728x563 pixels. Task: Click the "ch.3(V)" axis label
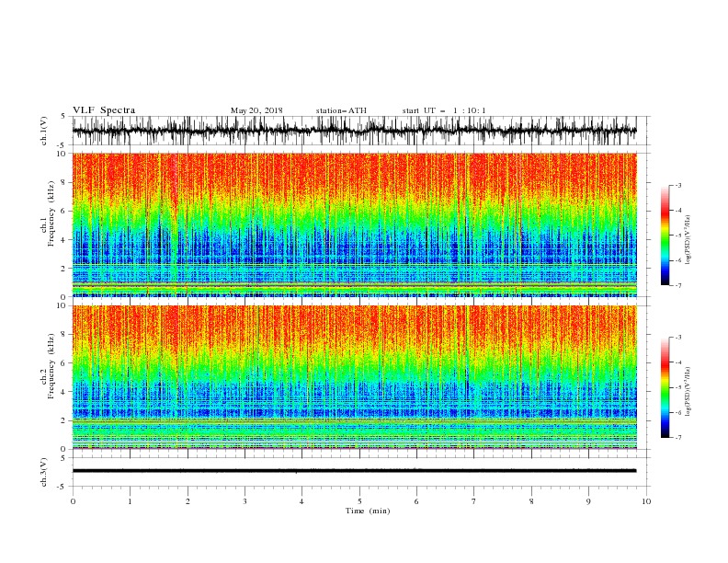[44, 472]
